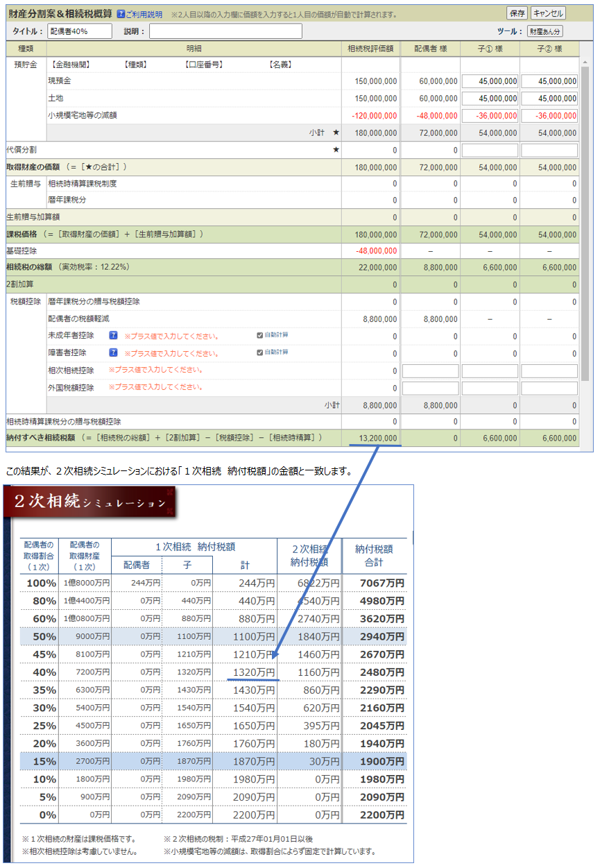Screen dimensions: 600x868
Task: Click the 子② 小規模宅地等の減額 field
Action: (x=549, y=116)
